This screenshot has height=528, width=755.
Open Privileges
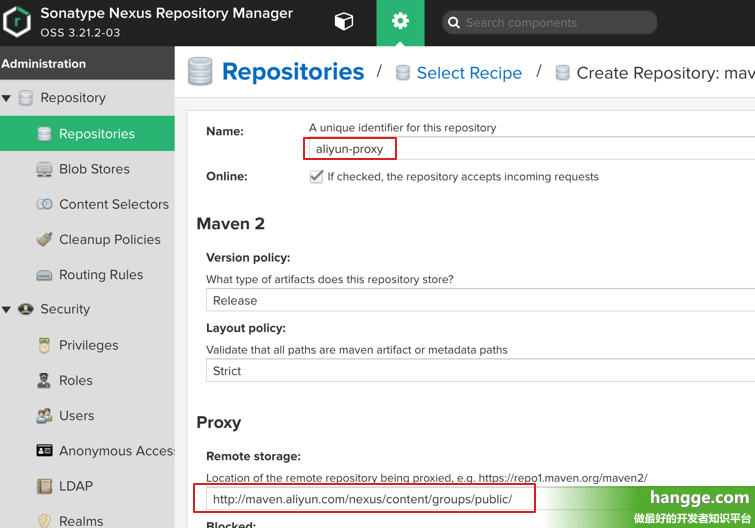pos(89,345)
